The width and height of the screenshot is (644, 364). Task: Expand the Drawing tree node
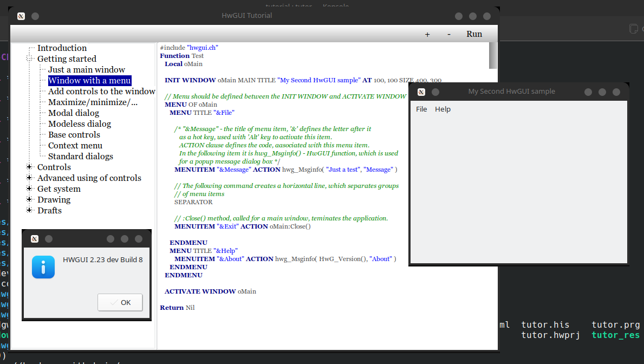pyautogui.click(x=29, y=199)
